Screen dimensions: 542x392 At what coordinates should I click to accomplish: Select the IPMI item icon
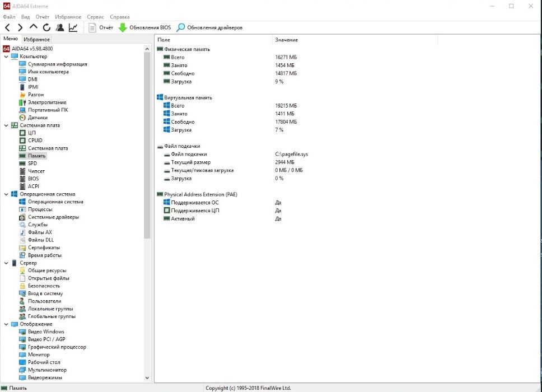[22, 87]
